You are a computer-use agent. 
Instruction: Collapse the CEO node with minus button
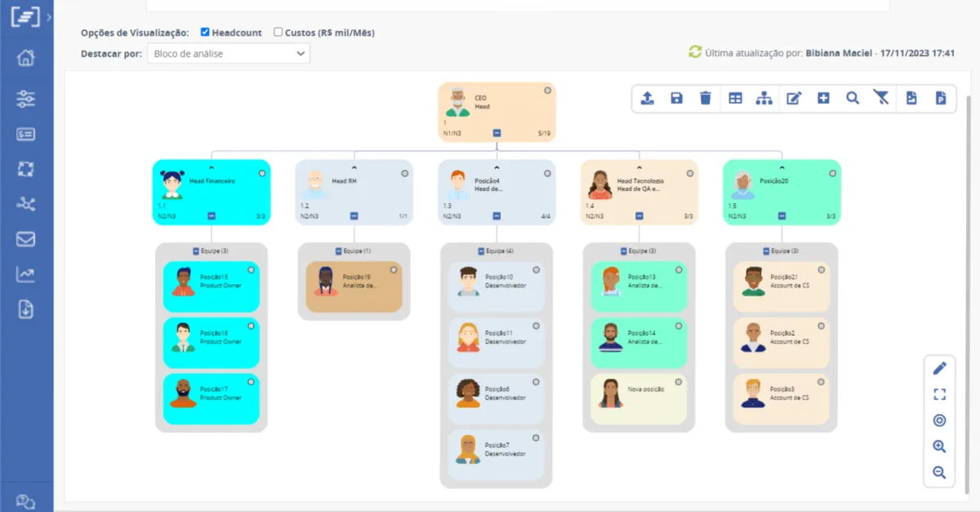pos(497,133)
